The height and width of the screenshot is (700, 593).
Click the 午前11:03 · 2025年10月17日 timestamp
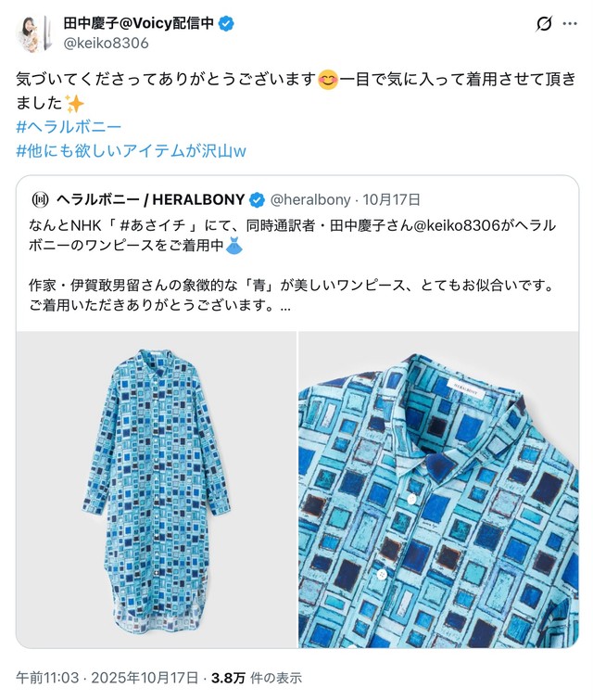[107, 678]
